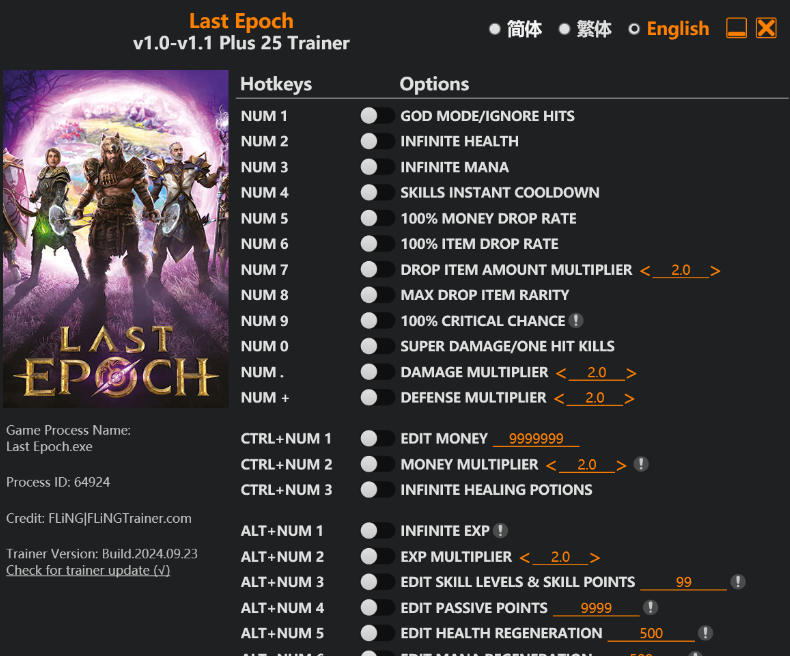Viewport: 790px width, 656px height.
Task: Click the Drop Item Amount Multiplier value field
Action: [x=681, y=270]
